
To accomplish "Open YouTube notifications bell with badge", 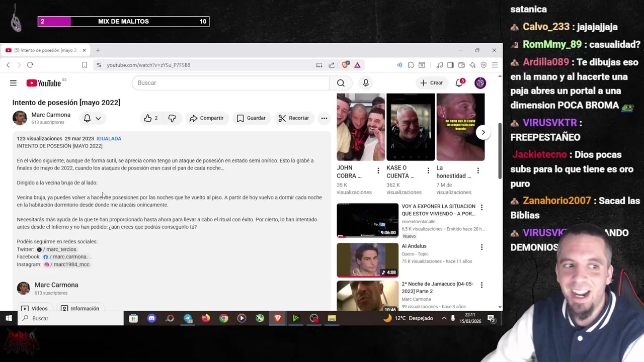I will 459,83.
